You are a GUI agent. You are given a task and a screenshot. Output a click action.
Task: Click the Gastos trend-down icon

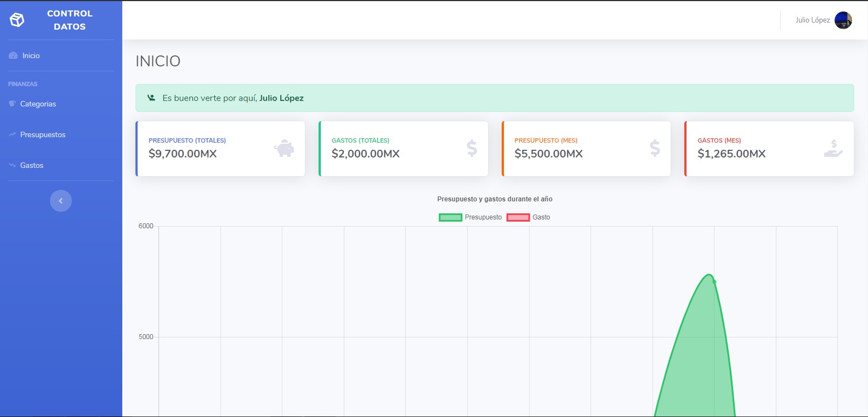(12, 165)
